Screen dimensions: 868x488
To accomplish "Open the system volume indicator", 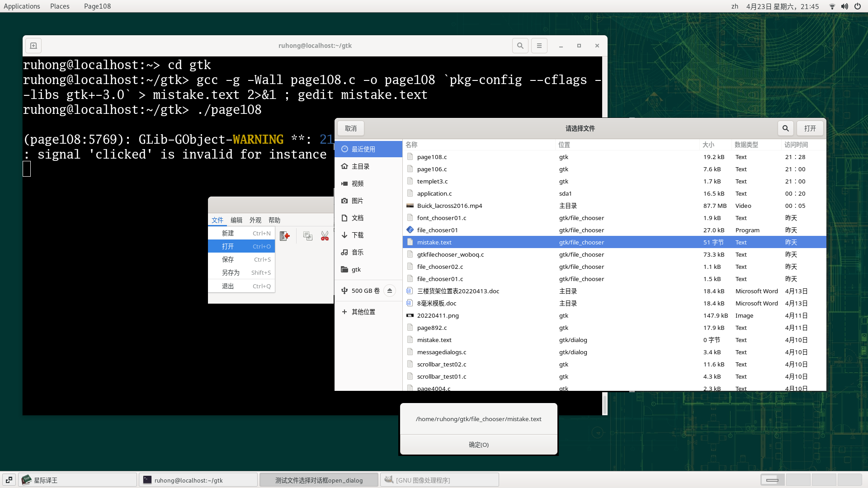I will point(844,6).
